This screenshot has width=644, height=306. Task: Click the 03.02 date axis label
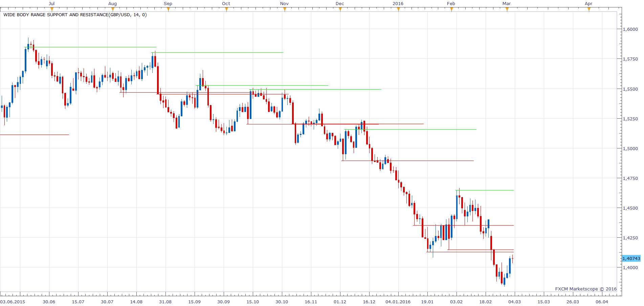457,302
